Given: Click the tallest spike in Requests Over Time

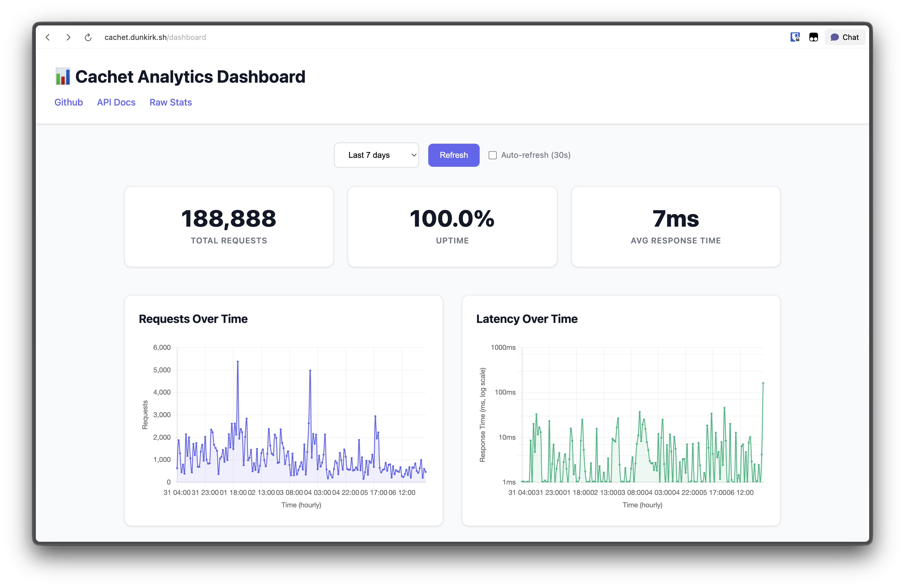Looking at the screenshot, I should [x=238, y=361].
